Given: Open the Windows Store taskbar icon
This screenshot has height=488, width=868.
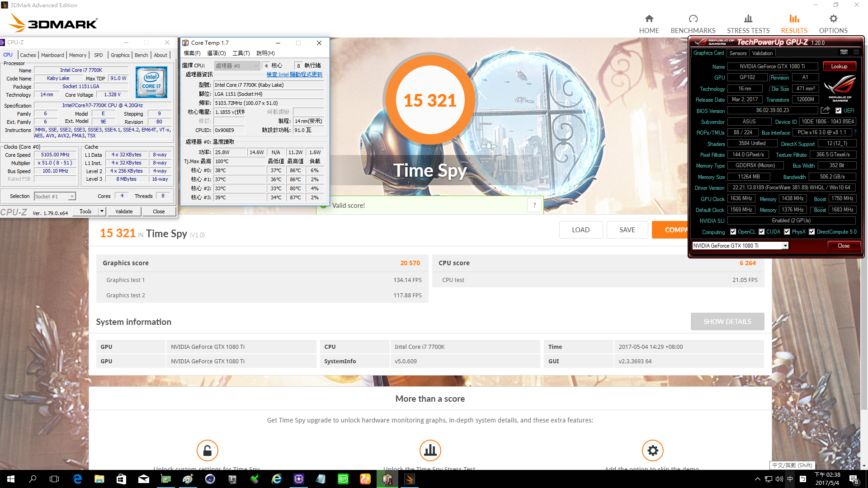Looking at the screenshot, I should (122, 479).
